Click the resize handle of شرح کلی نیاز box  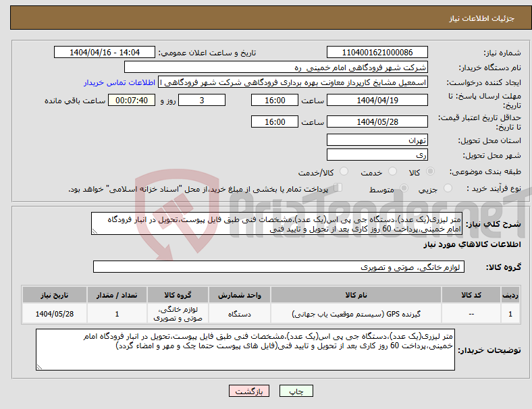[95, 231]
